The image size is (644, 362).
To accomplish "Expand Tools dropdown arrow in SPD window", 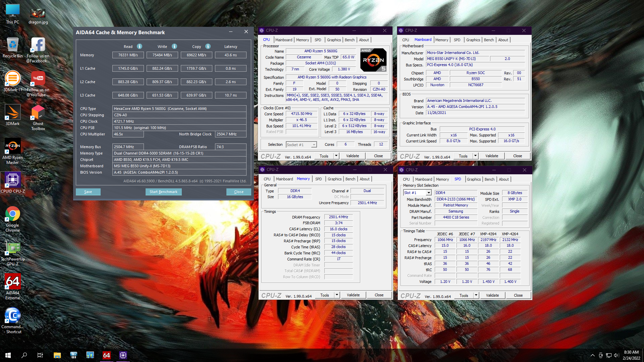I will (x=476, y=295).
